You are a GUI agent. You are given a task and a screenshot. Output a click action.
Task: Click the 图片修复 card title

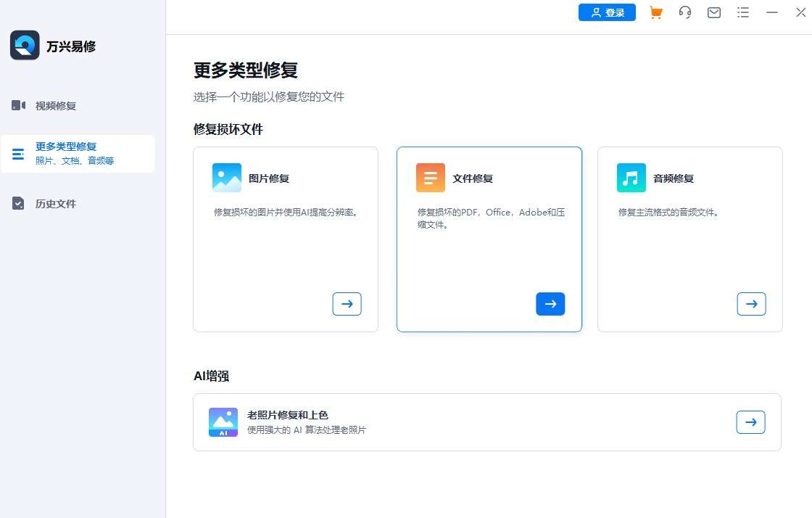pyautogui.click(x=269, y=178)
